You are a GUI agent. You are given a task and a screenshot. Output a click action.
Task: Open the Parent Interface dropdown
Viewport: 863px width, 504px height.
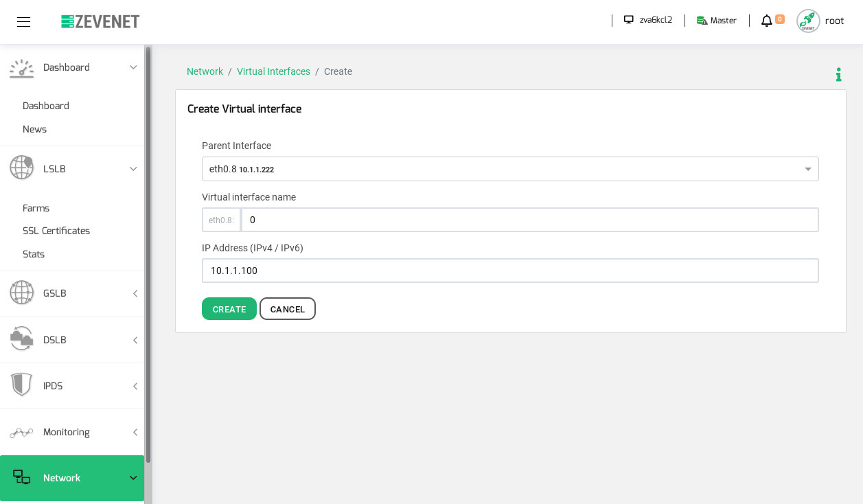tap(510, 169)
